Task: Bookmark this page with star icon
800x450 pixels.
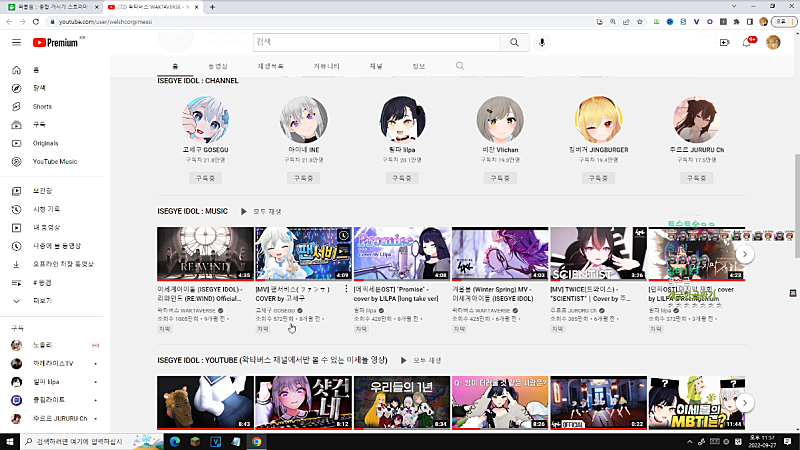Action: pos(639,22)
